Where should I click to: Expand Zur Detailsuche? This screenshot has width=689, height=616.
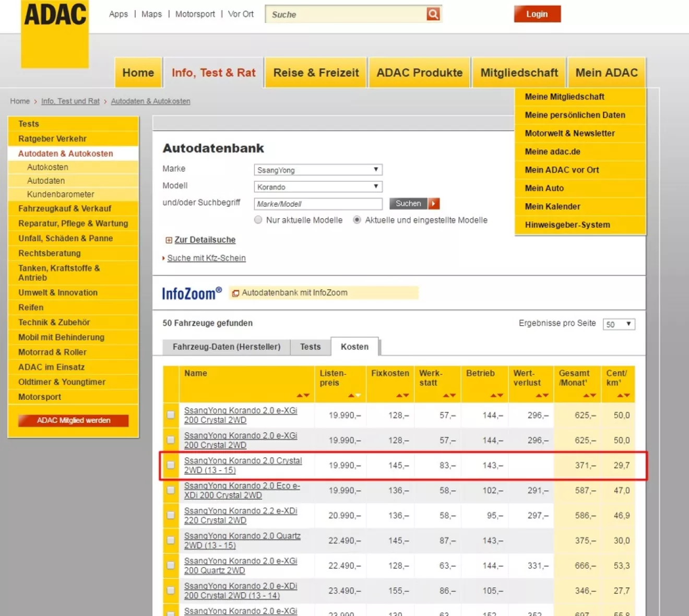(x=205, y=240)
